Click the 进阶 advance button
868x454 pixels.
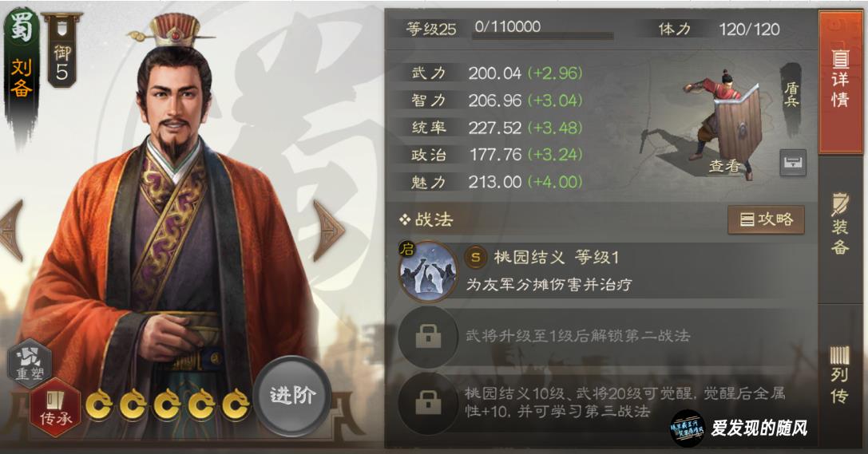292,396
